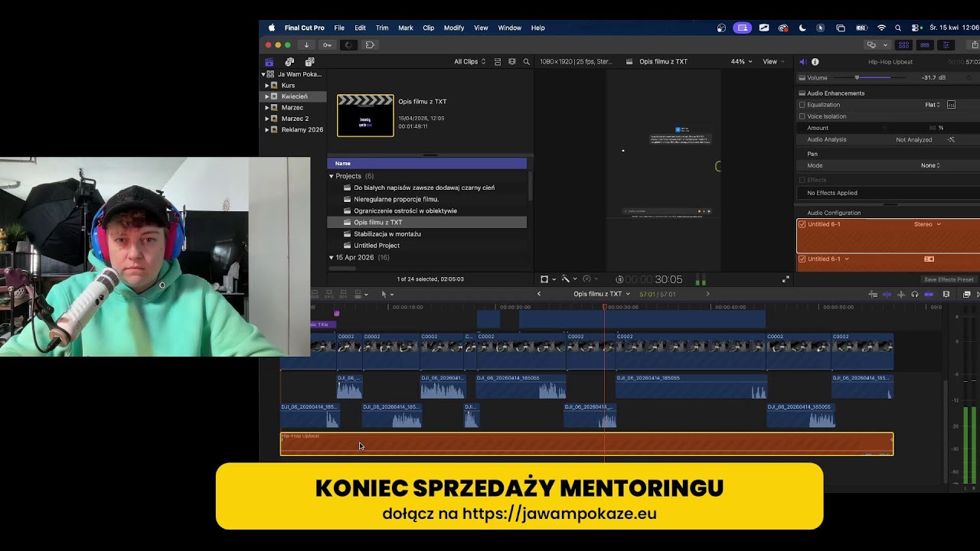This screenshot has width=980, height=551.
Task: Click the Share export icon
Action: (x=975, y=45)
